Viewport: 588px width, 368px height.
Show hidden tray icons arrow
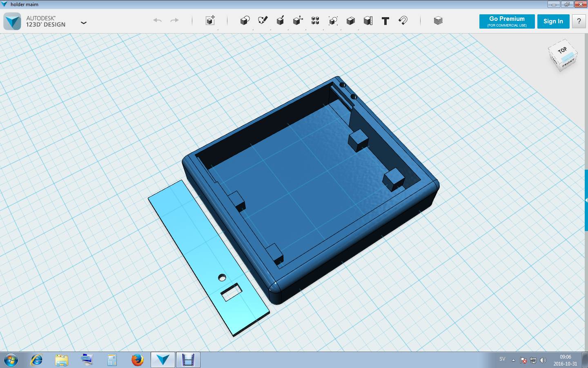pos(513,360)
